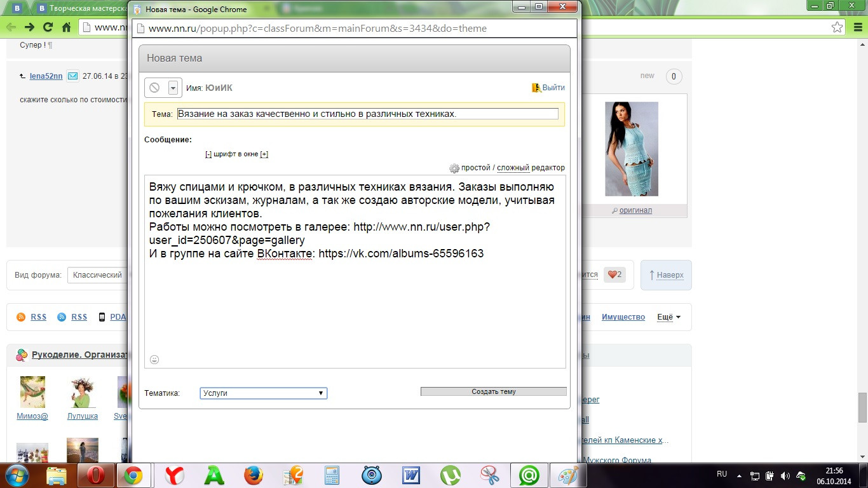
Task: Click the popup window address bar URL
Action: point(318,29)
